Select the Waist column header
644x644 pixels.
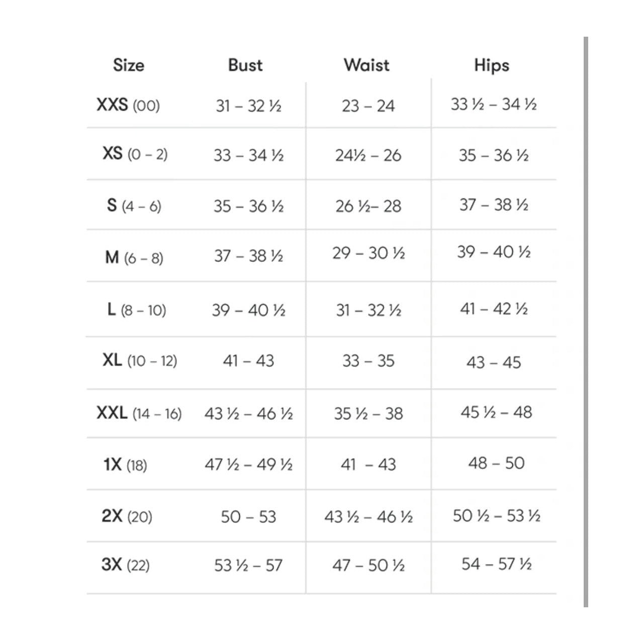coord(366,65)
